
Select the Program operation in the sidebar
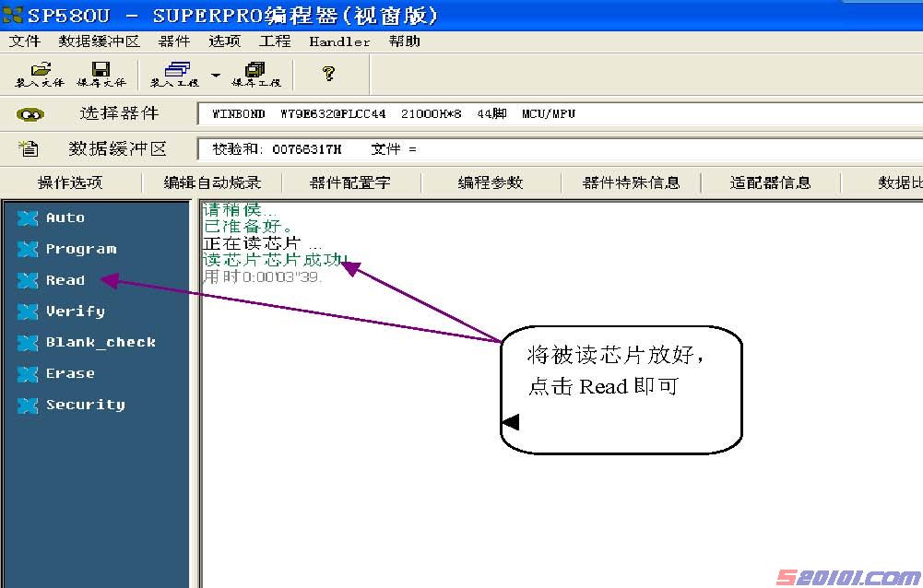pos(81,249)
